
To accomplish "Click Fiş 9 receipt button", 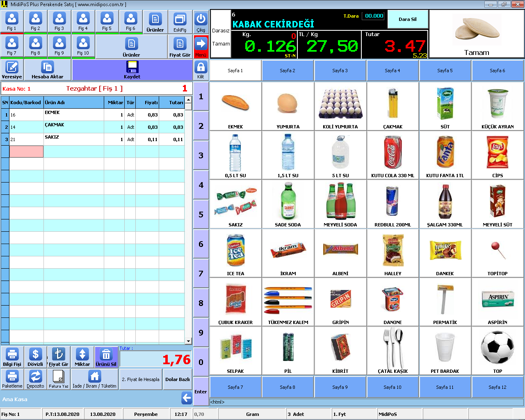I will coord(59,47).
